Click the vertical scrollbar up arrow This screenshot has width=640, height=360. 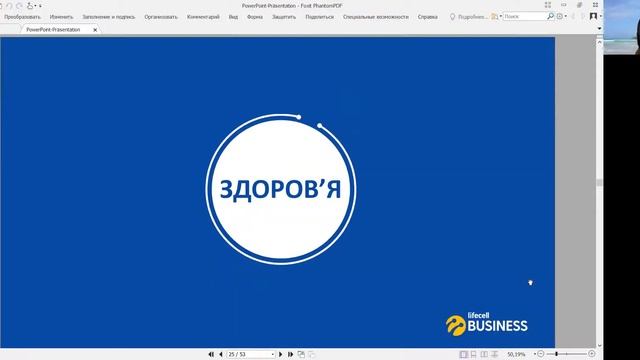click(x=599, y=42)
